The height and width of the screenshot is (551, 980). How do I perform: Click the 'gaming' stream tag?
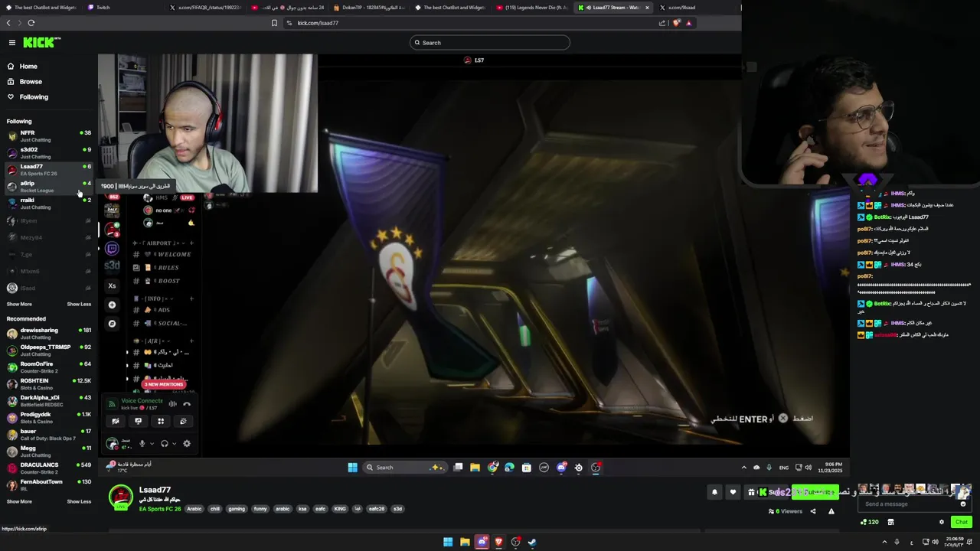coord(237,509)
